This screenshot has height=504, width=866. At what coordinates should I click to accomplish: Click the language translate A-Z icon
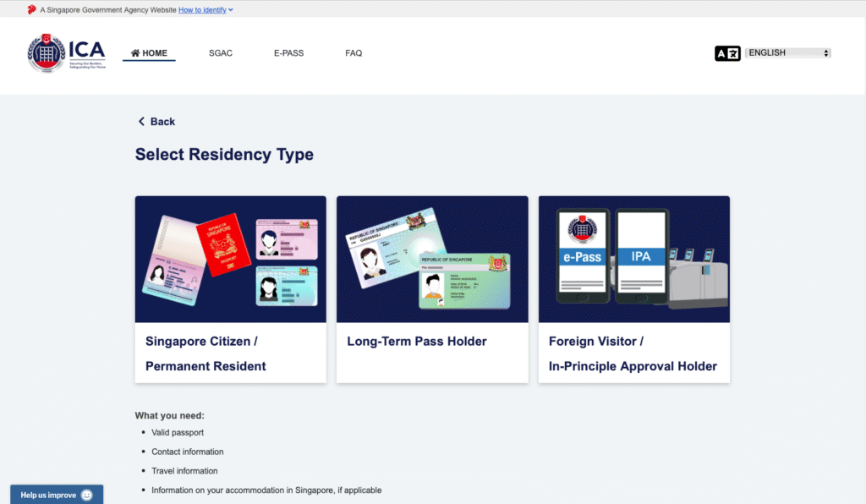click(727, 53)
